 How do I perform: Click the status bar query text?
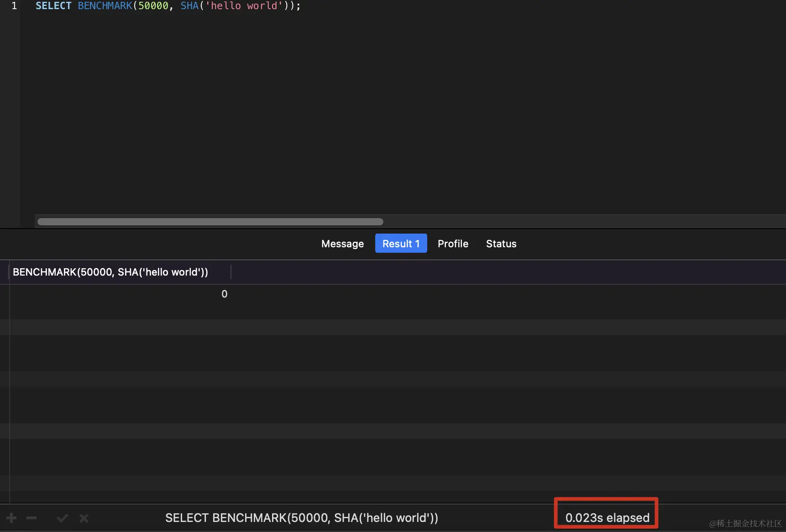tap(302, 518)
